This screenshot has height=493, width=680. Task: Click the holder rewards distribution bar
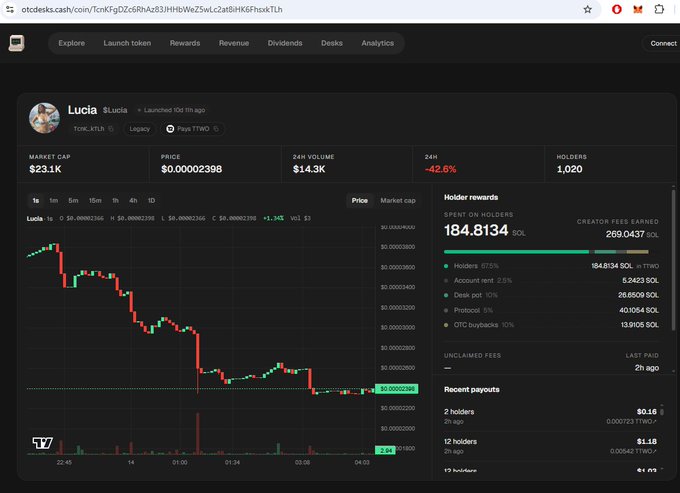click(x=546, y=251)
